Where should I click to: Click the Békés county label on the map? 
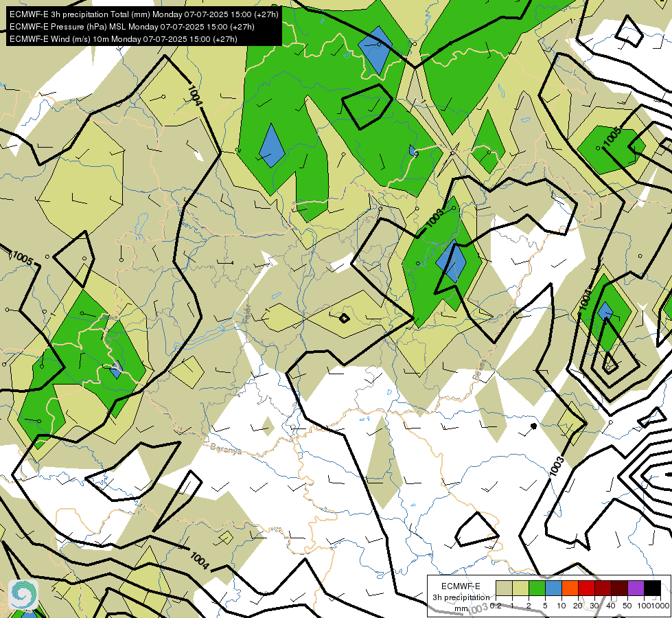480,369
